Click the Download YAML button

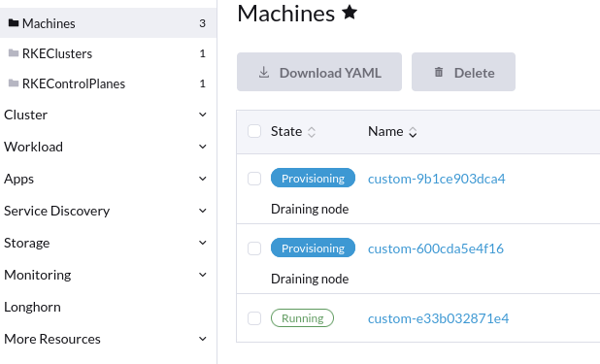pos(319,72)
